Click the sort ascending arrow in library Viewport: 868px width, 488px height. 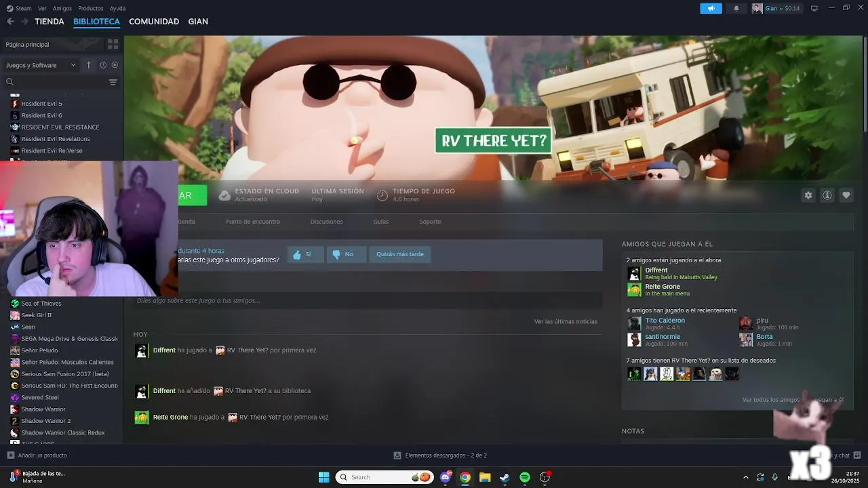click(88, 65)
